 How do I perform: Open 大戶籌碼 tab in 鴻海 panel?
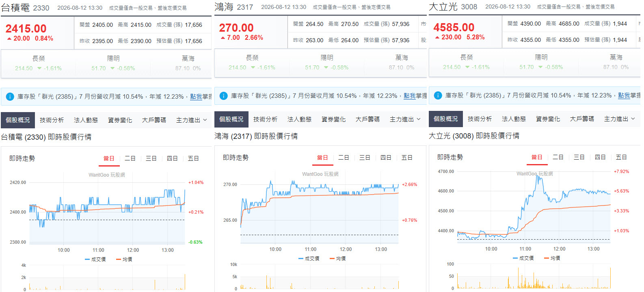click(367, 119)
